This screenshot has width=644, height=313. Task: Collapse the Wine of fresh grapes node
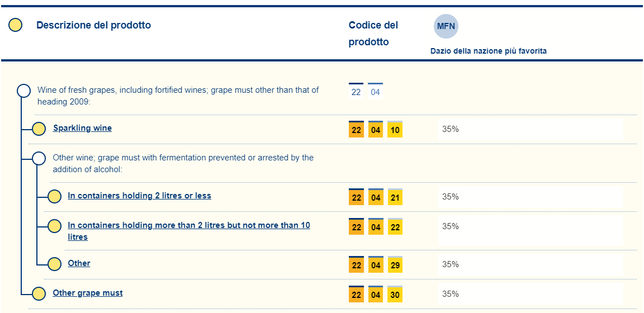click(x=24, y=91)
